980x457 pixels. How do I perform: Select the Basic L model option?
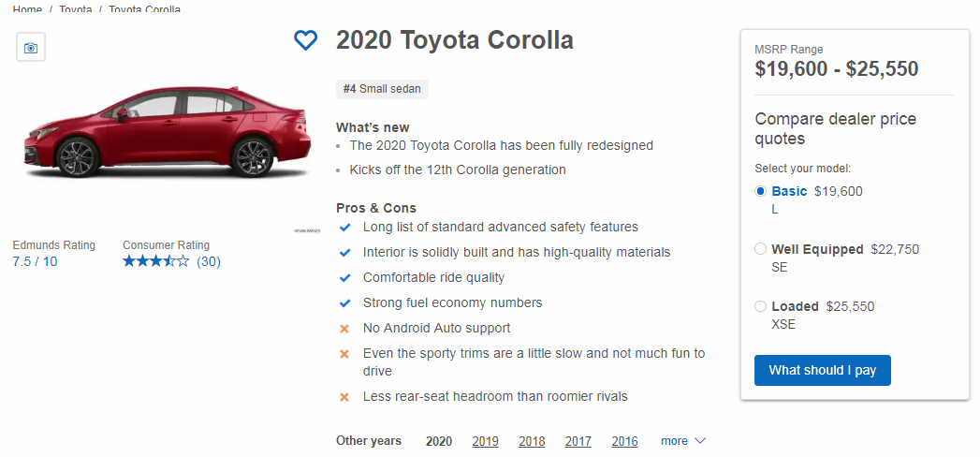click(760, 192)
